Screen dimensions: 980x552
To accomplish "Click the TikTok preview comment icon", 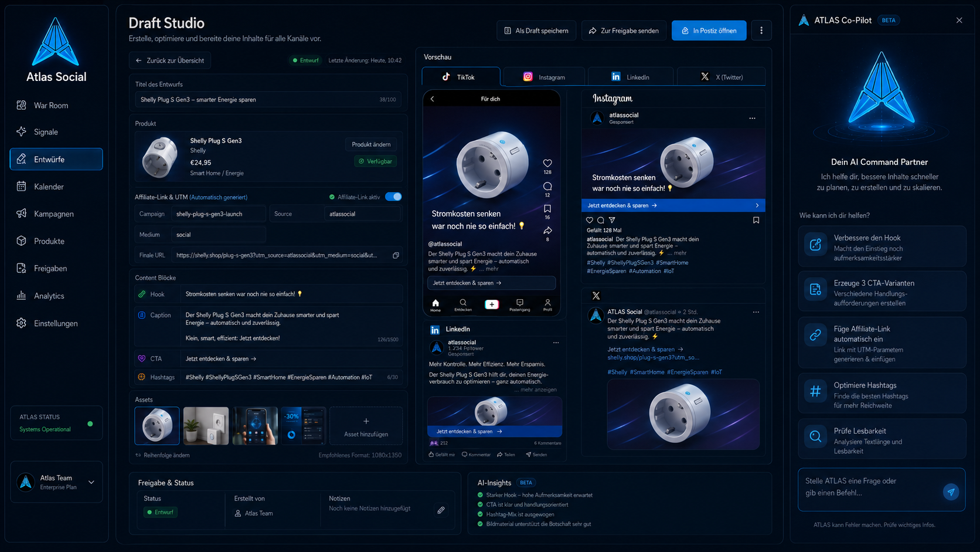I will 547,186.
